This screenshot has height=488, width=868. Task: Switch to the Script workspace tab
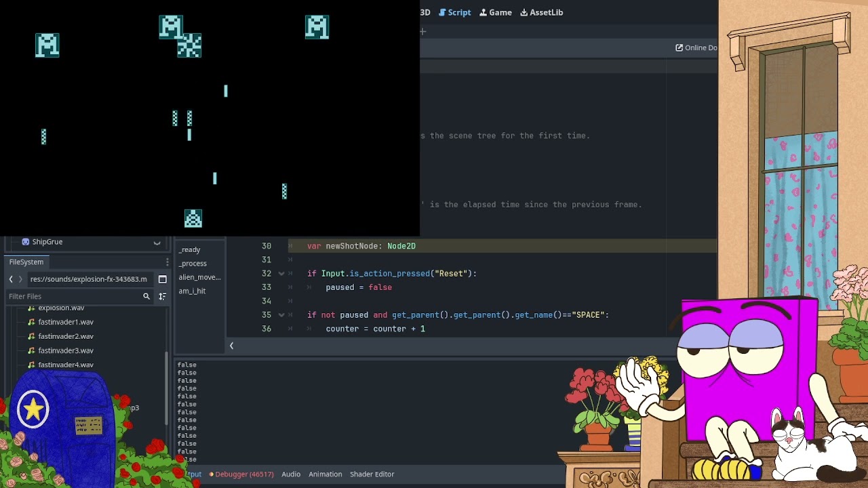coord(454,12)
